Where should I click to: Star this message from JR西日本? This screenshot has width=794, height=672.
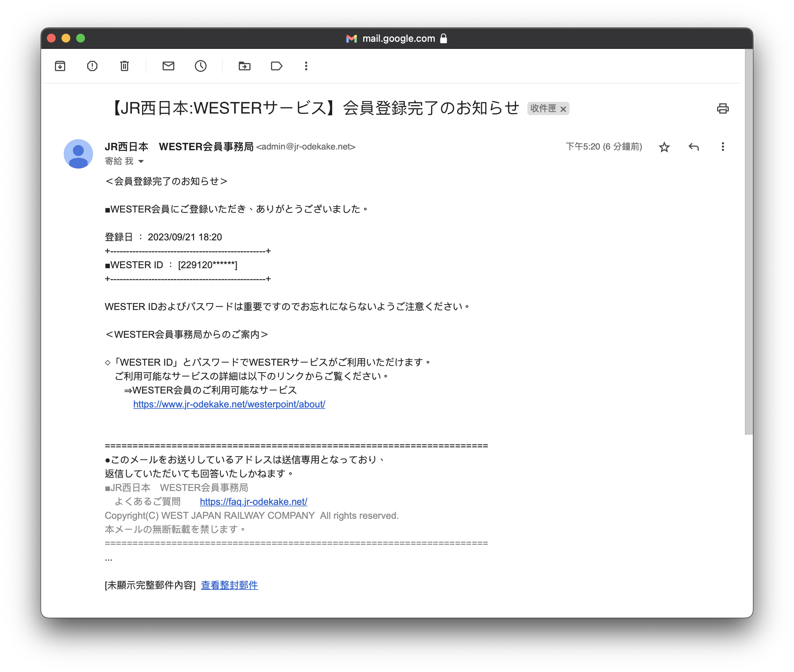pyautogui.click(x=664, y=147)
